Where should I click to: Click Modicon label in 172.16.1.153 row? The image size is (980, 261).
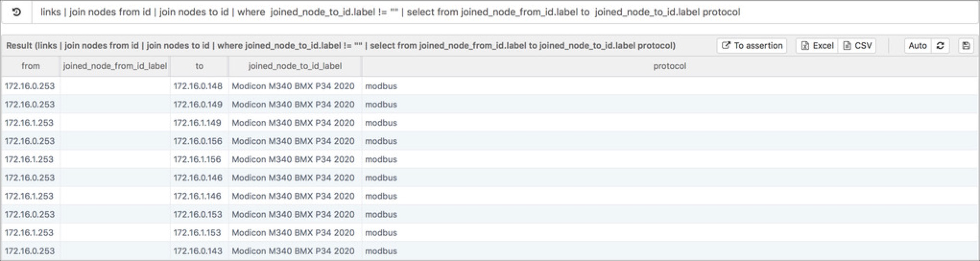293,233
